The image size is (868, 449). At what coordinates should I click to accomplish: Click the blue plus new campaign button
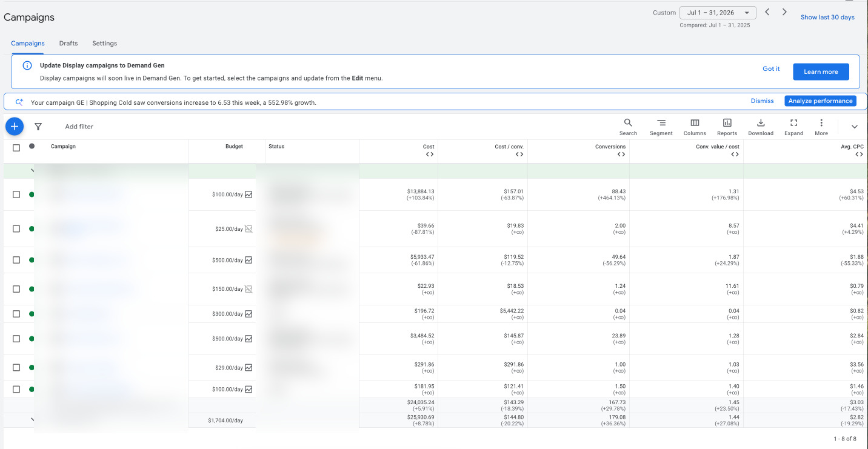(x=15, y=127)
